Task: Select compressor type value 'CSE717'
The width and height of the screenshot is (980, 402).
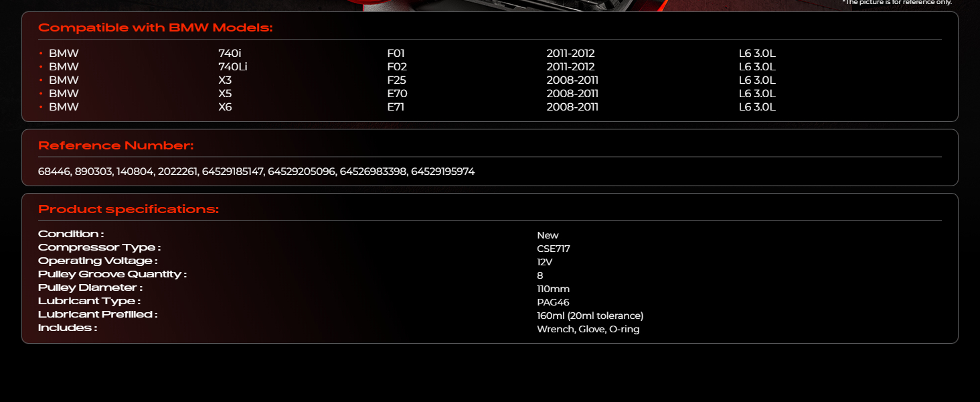Action: pyautogui.click(x=554, y=249)
